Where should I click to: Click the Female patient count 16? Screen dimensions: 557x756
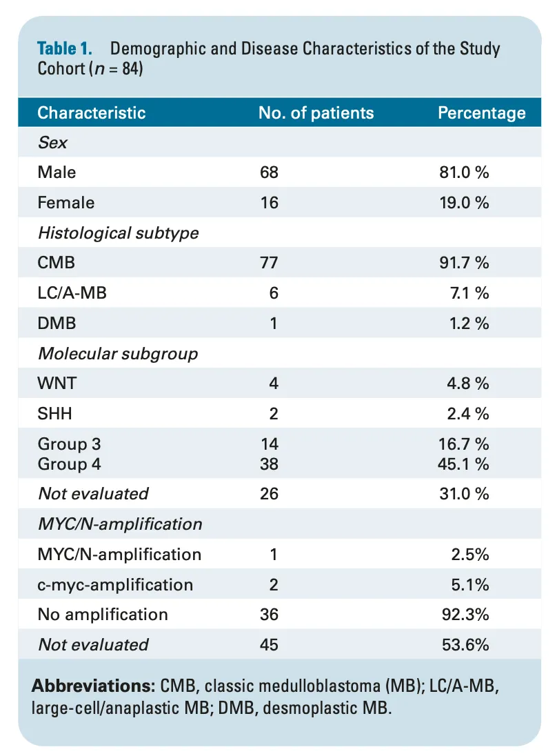click(270, 203)
